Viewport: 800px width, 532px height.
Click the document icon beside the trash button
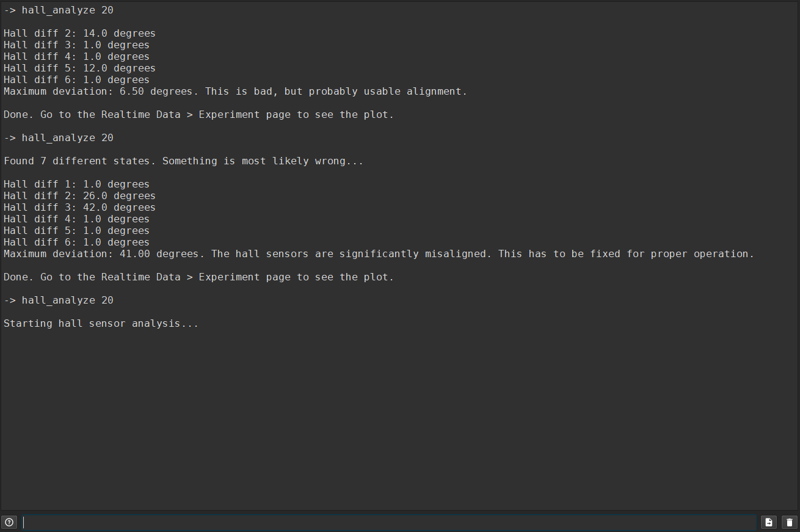pyautogui.click(x=769, y=522)
